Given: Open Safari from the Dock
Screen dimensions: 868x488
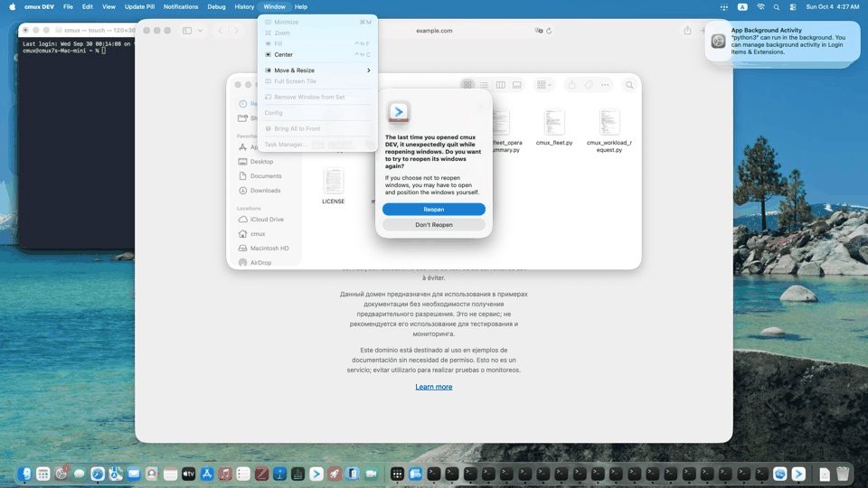Looking at the screenshot, I should pos(98,474).
